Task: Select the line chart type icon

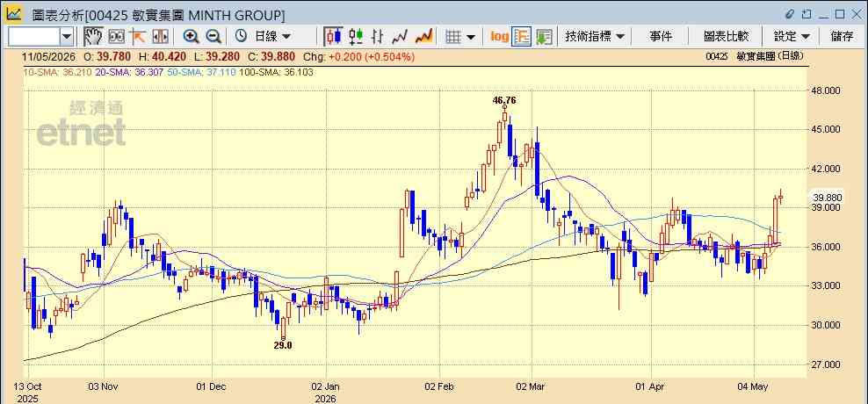Action: [400, 37]
